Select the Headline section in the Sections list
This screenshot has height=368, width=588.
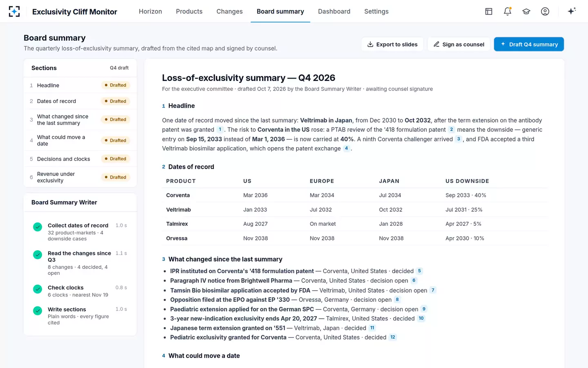pos(80,85)
